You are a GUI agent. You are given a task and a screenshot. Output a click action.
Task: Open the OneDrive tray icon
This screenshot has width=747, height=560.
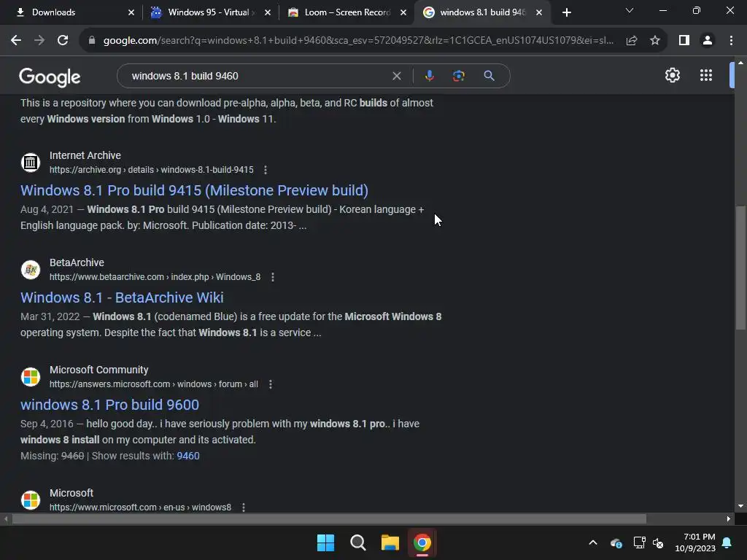[x=616, y=542]
